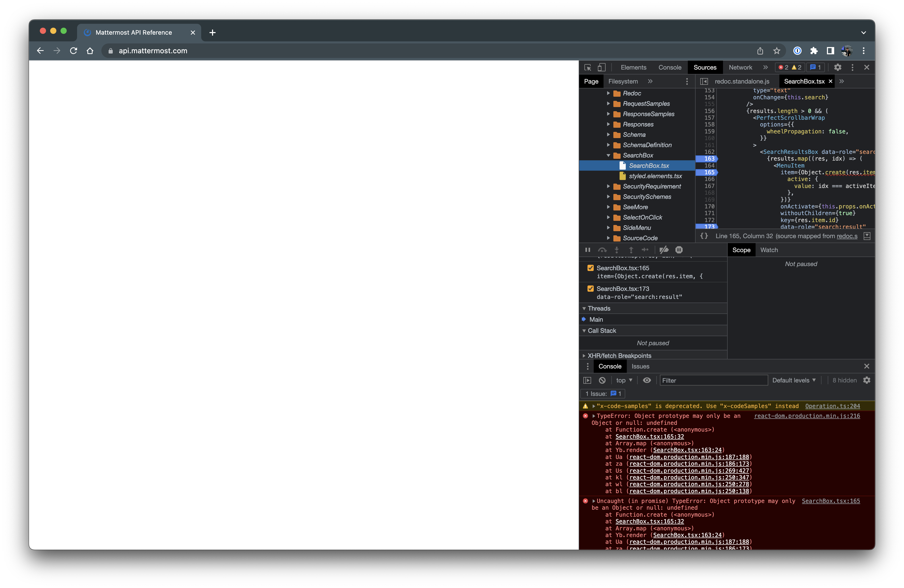Image resolution: width=904 pixels, height=588 pixels.
Task: Toggle the device emulation toolbar
Action: pos(602,67)
